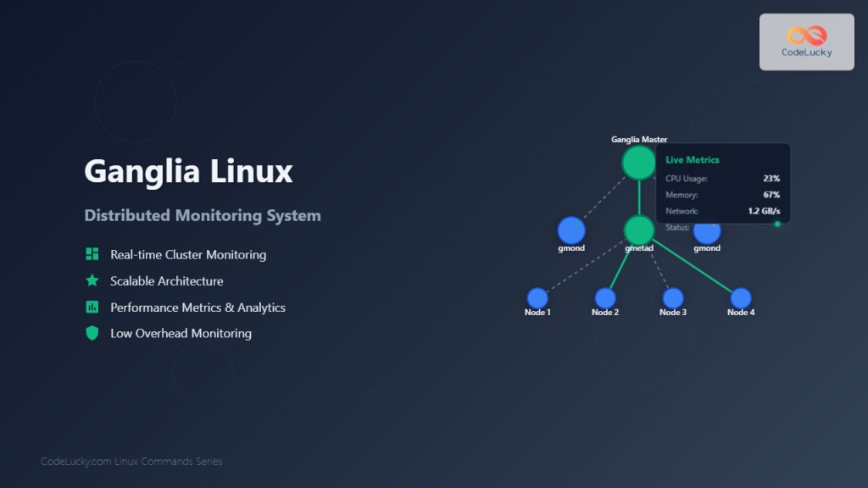868x488 pixels.
Task: Open the Distributed Monitoring System section
Action: (x=202, y=215)
